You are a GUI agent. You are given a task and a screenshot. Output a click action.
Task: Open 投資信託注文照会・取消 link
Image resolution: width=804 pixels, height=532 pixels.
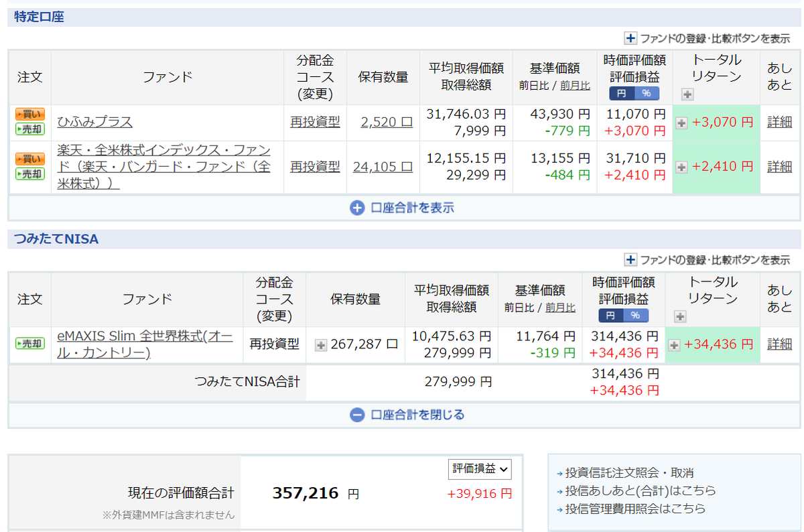coord(629,473)
